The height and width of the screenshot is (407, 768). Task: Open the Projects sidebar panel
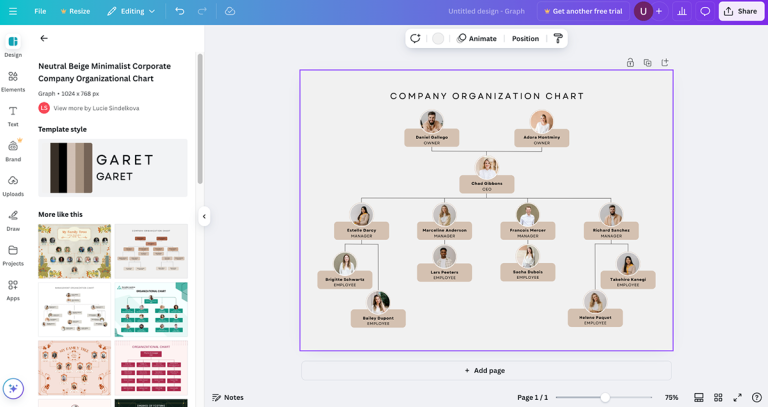[x=13, y=255]
